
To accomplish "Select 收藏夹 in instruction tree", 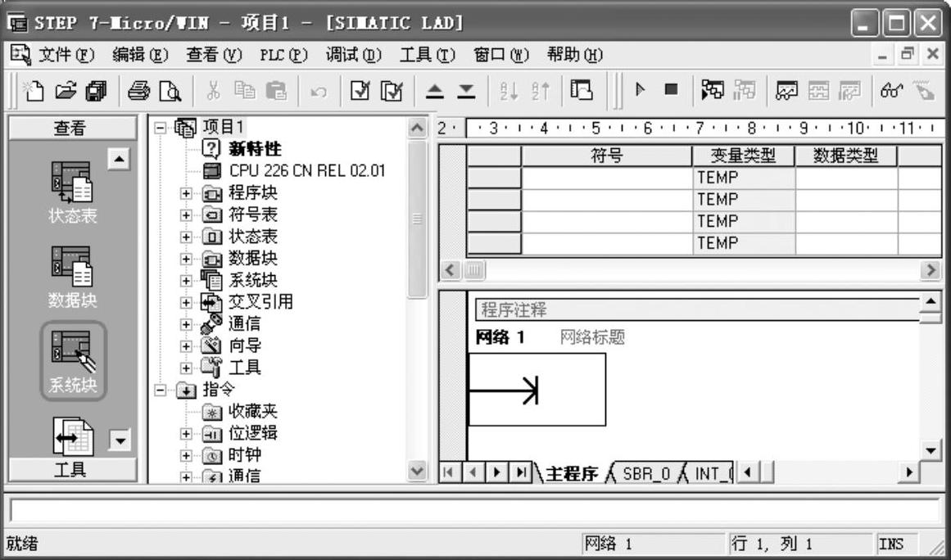I will 253,412.
